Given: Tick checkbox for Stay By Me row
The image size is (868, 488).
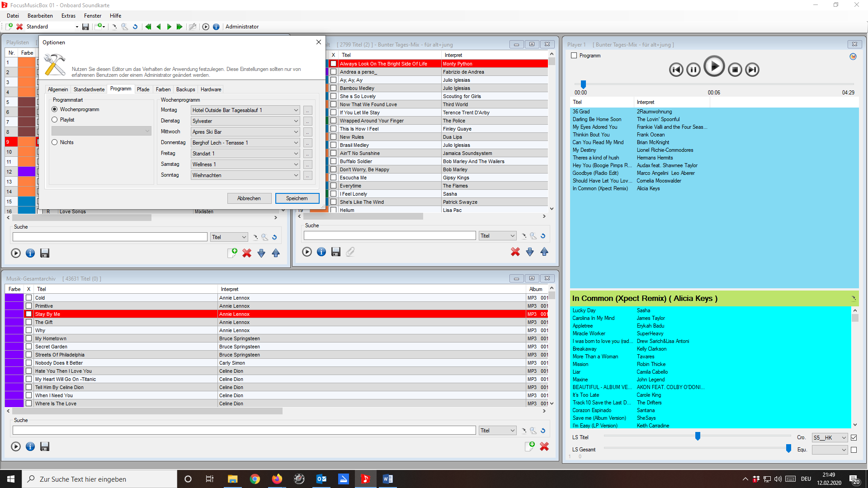Looking at the screenshot, I should click(29, 314).
